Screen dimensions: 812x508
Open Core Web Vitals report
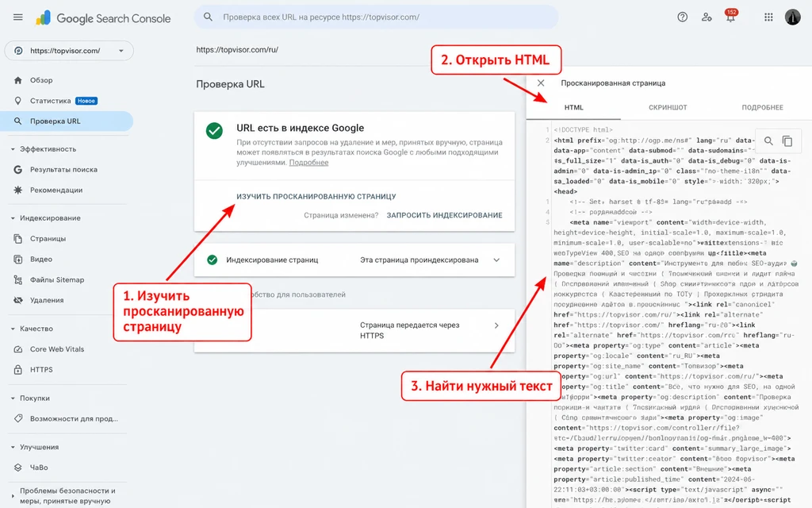(57, 349)
